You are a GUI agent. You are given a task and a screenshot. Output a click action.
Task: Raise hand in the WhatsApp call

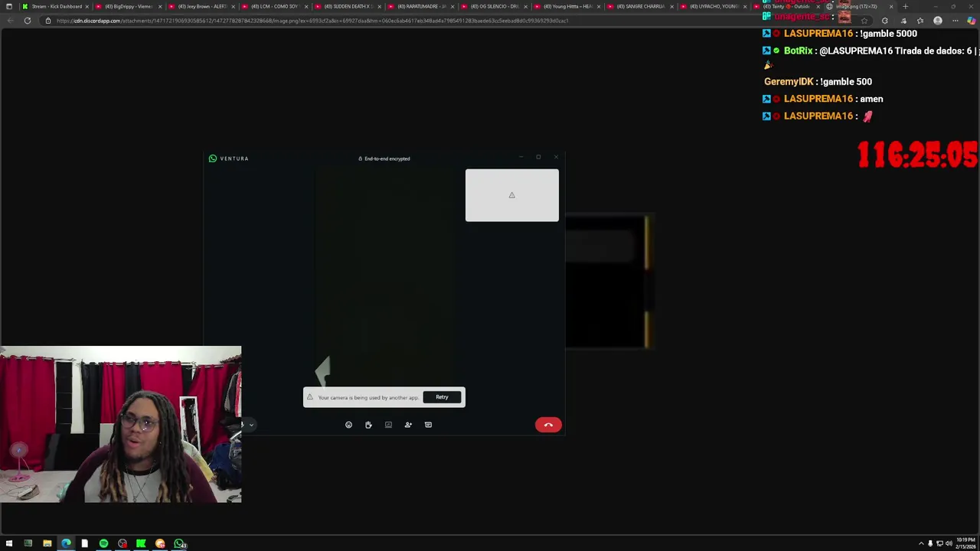pos(368,425)
